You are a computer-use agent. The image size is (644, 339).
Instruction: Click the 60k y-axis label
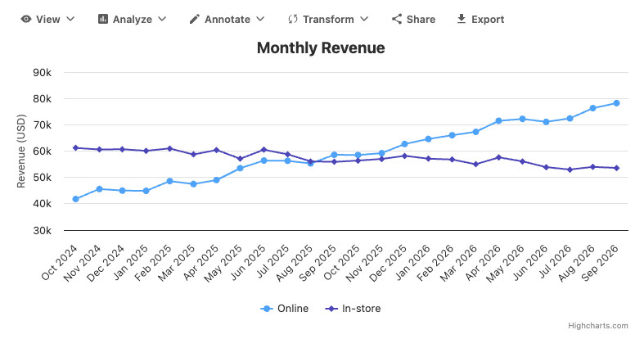[42, 151]
